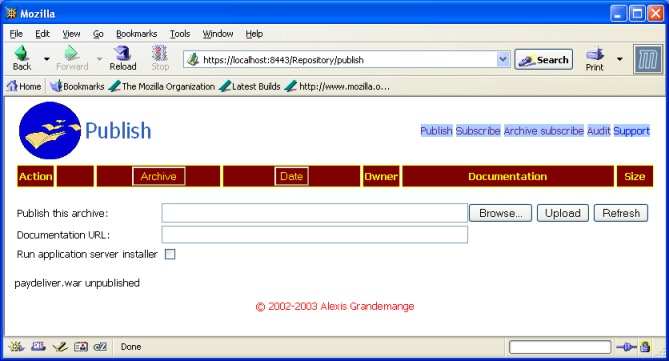This screenshot has height=361, width=669.
Task: Follow the Archive subscribe link
Action: pyautogui.click(x=544, y=131)
